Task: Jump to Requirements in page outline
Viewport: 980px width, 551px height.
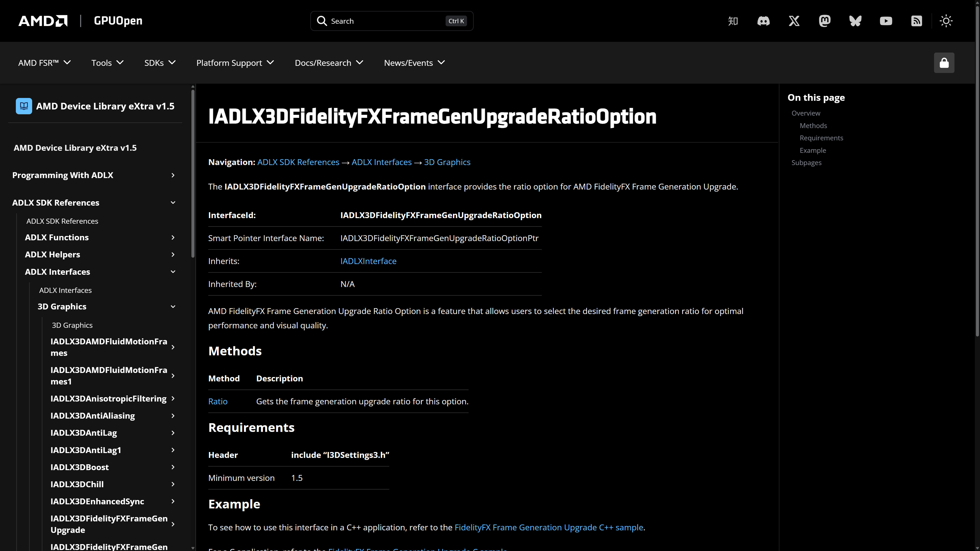Action: tap(821, 138)
